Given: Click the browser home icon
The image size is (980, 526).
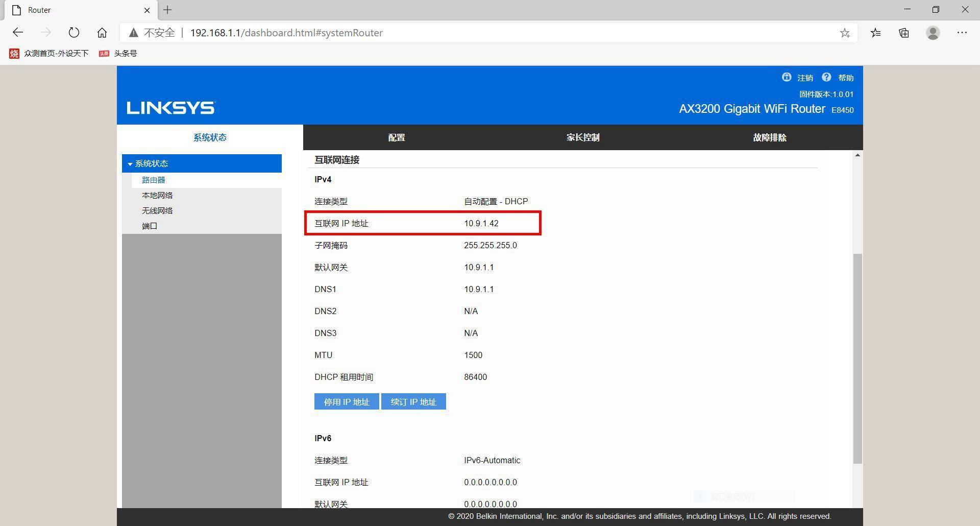Looking at the screenshot, I should [102, 32].
